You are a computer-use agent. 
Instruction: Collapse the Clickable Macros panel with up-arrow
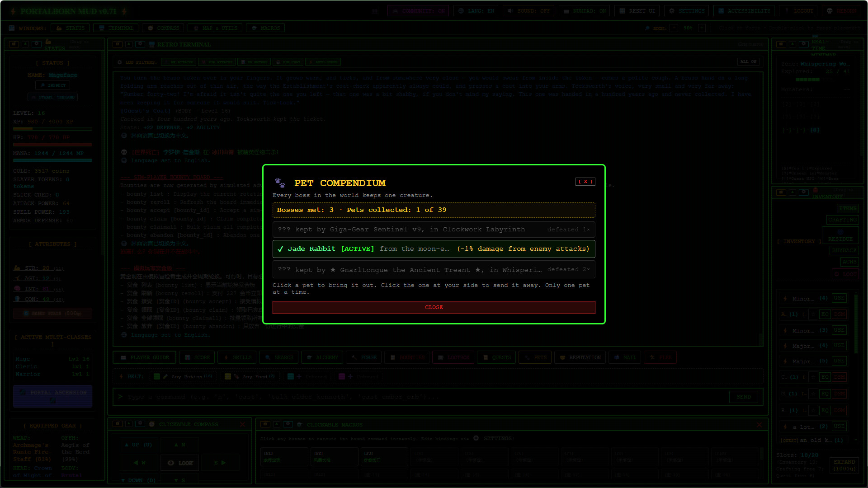pos(277,424)
